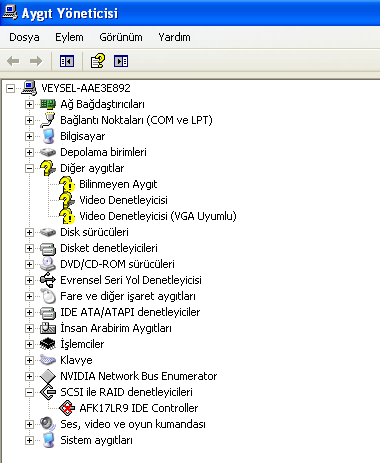Click the icon of IDE ATA/ATAPI denetleyiciler
Screen dimensions: 380x463
pyautogui.click(x=48, y=313)
